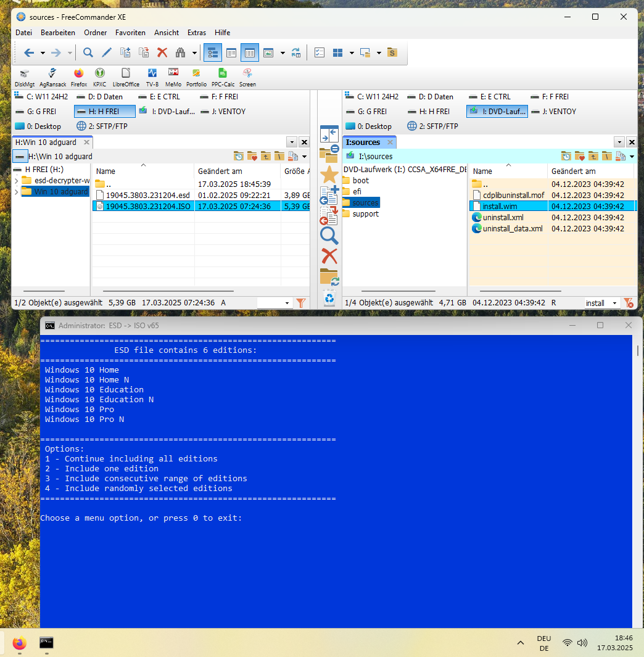Switch to list view layout icon
644x657 pixels.
pyautogui.click(x=231, y=53)
